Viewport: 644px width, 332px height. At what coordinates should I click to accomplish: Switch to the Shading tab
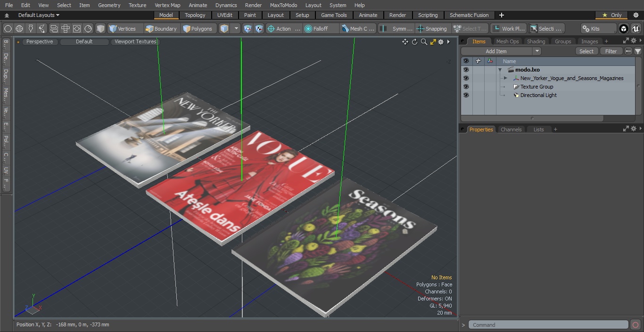click(536, 41)
